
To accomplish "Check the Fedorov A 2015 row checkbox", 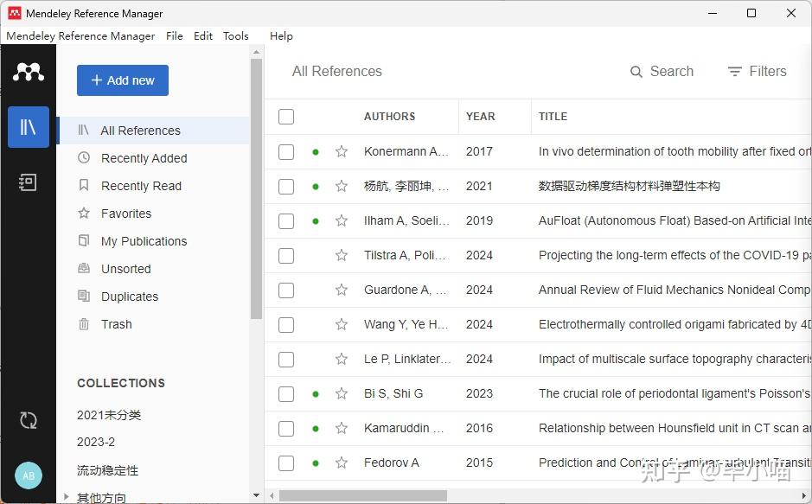I will (x=286, y=463).
